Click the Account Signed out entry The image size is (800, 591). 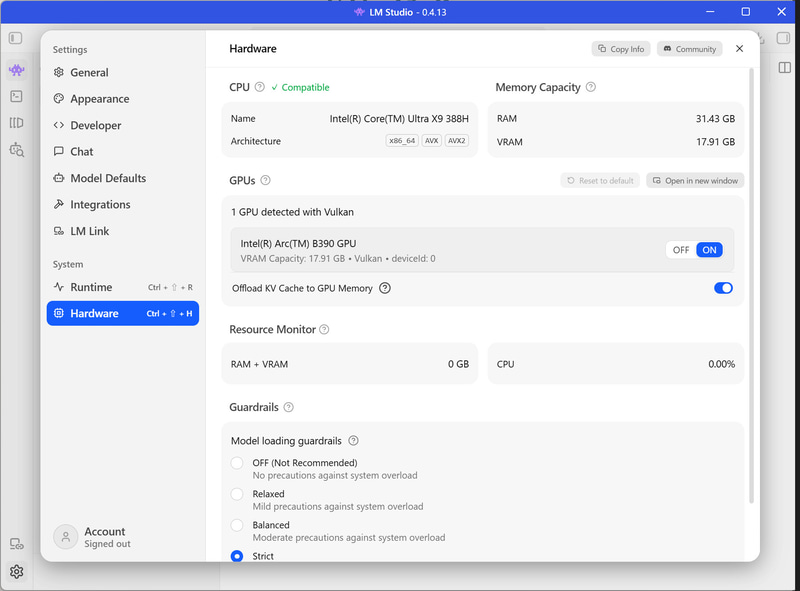[x=92, y=537]
